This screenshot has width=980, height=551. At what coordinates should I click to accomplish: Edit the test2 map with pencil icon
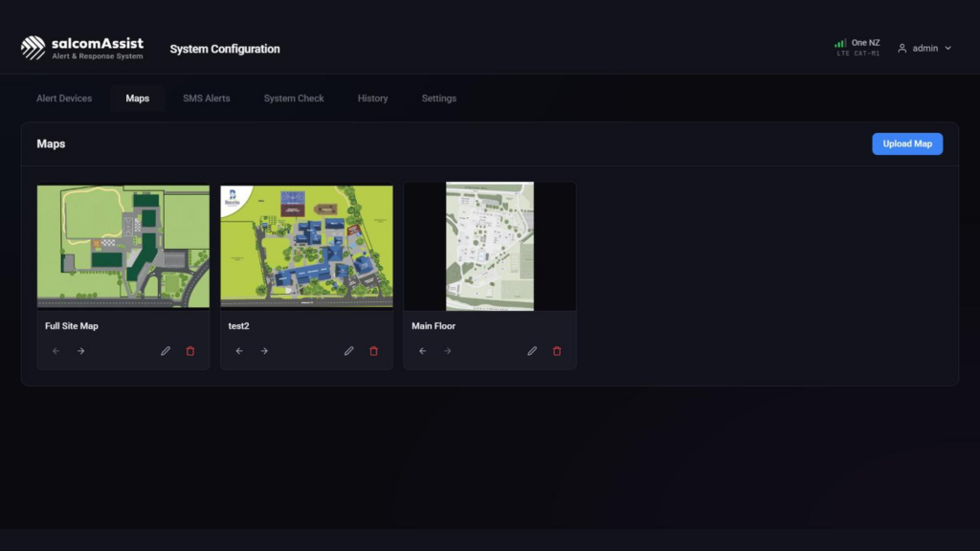tap(348, 351)
